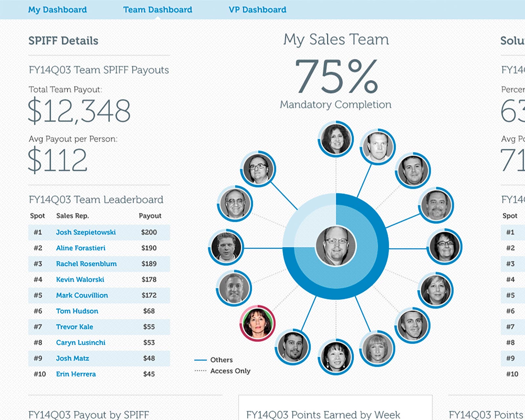The height and width of the screenshot is (420, 525).
Task: Click the FY14Q03 Team Leaderboard title
Action: coord(96,199)
